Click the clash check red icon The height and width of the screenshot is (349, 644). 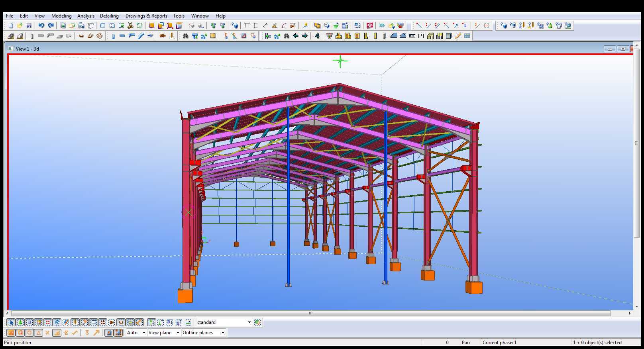point(370,25)
